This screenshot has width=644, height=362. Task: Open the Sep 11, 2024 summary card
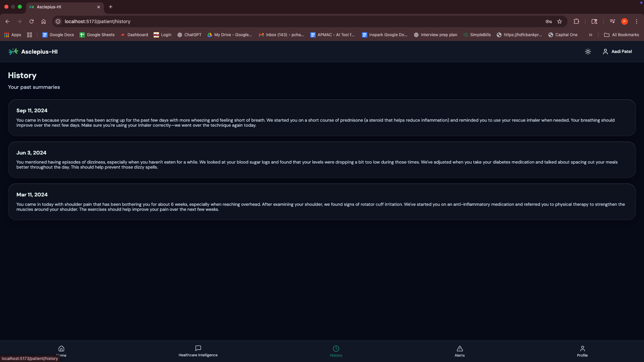(322, 118)
